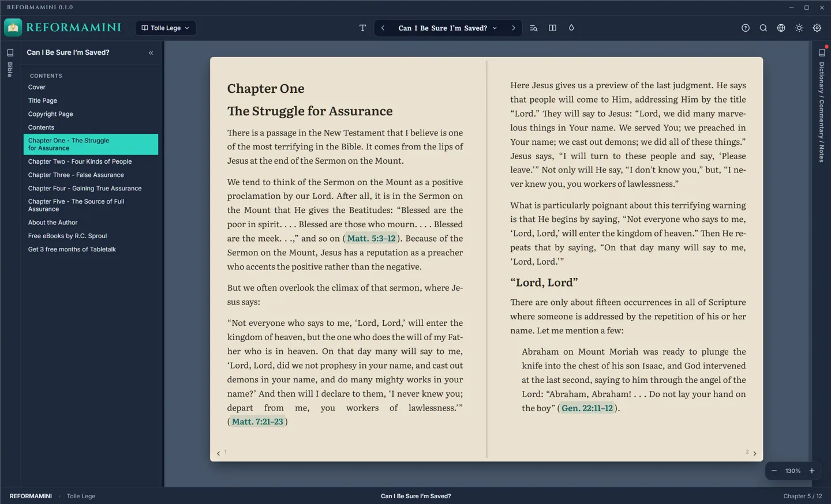
Task: Click the 'CONTENTS' label in the sidebar
Action: tap(46, 76)
